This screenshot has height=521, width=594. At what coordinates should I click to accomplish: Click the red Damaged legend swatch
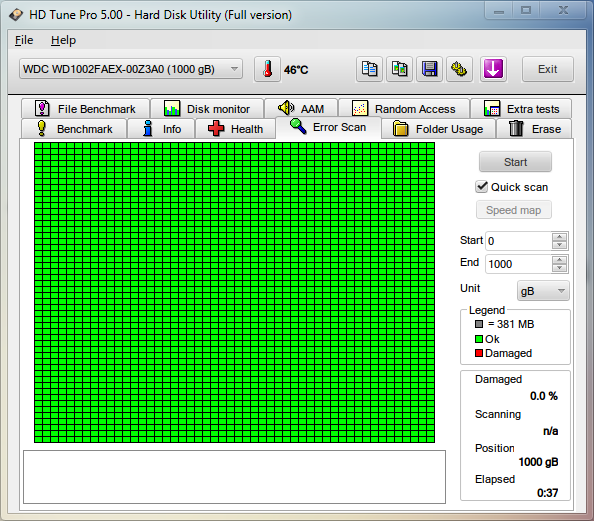tap(479, 353)
